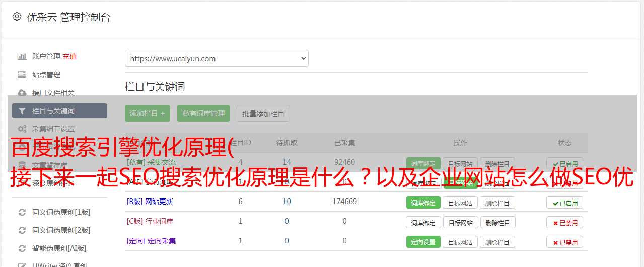This screenshot has height=267, width=644.
Task: Click 待抓取 value 14 in 采集交流 row
Action: [x=287, y=162]
